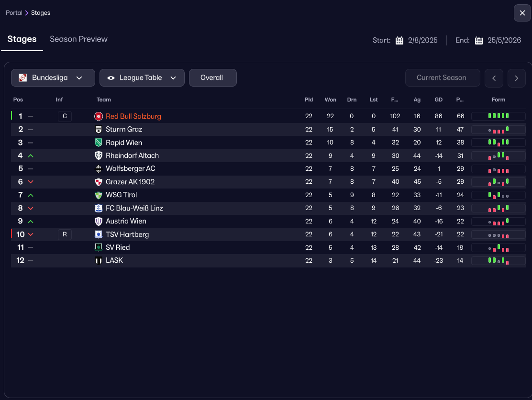
Task: Click the LASK club badge icon
Action: pos(99,260)
